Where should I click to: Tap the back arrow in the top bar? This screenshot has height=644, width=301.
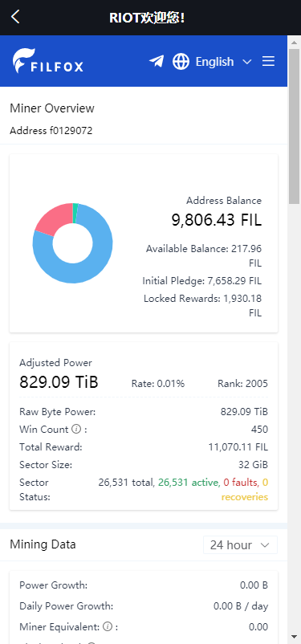15,17
